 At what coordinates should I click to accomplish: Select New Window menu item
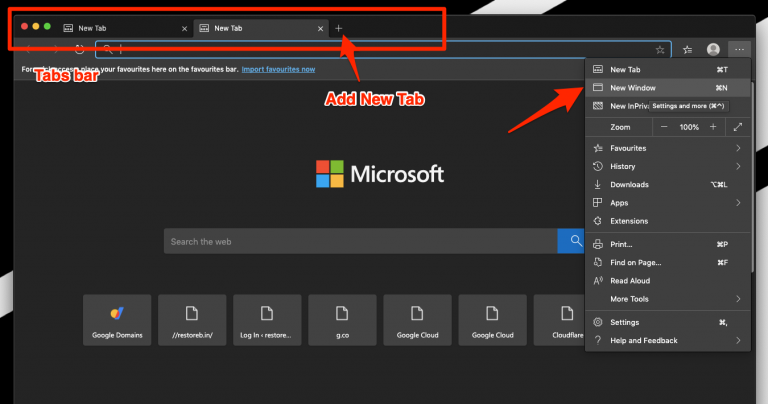click(668, 88)
